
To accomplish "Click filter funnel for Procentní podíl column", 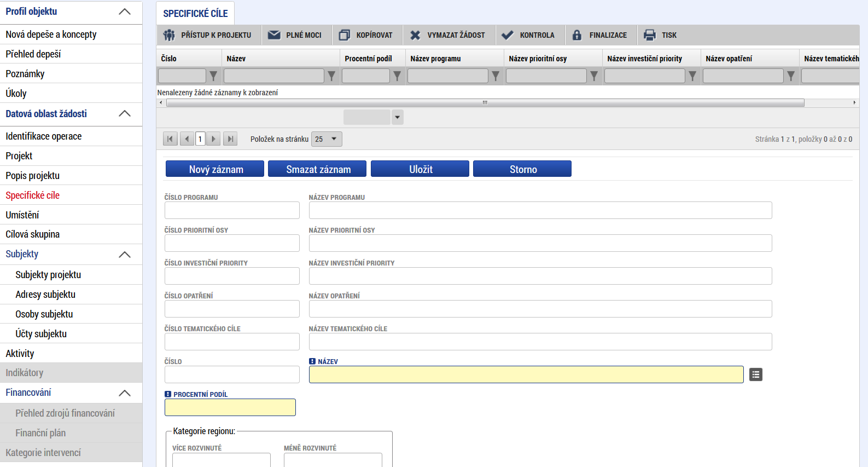I will pos(397,76).
